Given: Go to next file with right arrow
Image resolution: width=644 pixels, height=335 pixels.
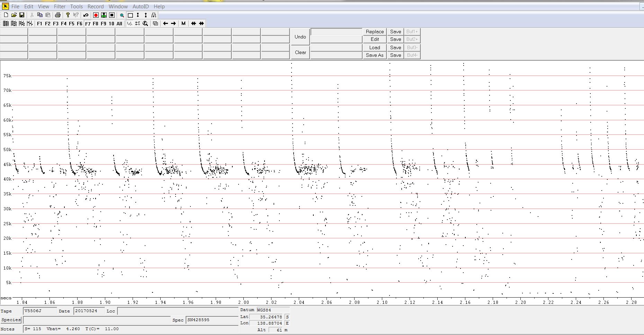Looking at the screenshot, I should [173, 24].
